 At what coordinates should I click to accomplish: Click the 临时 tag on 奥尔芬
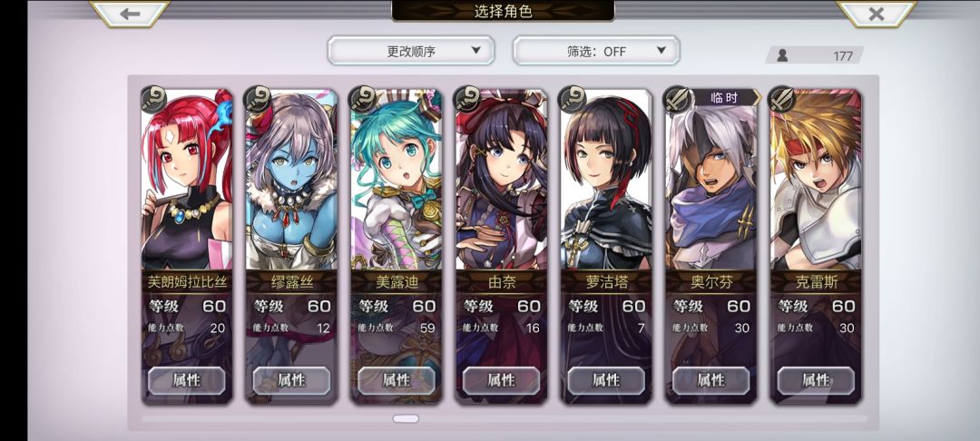tap(725, 97)
